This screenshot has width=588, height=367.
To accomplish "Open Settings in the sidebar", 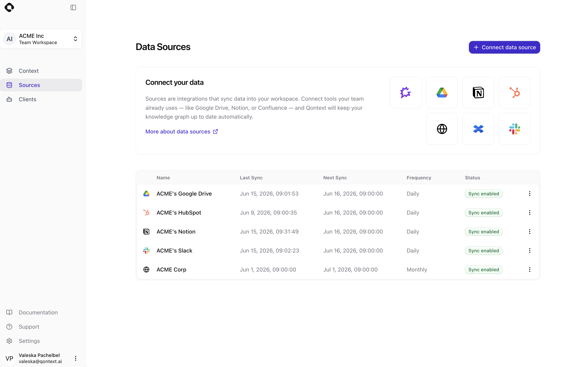I will (x=41, y=341).
